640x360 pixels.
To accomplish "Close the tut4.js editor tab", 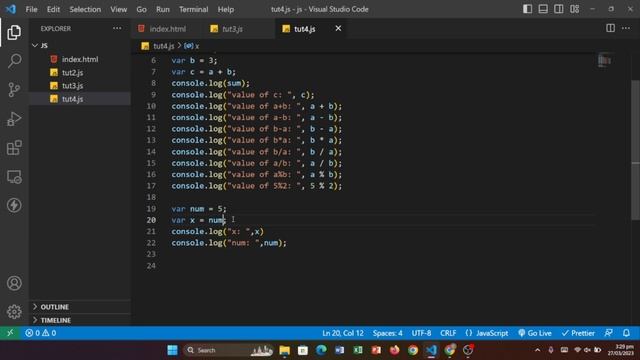I will pyautogui.click(x=338, y=28).
